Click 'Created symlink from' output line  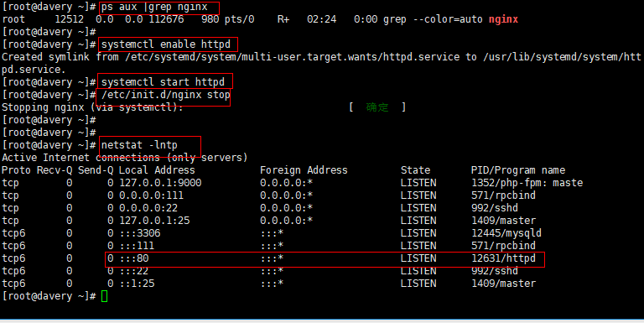321,57
